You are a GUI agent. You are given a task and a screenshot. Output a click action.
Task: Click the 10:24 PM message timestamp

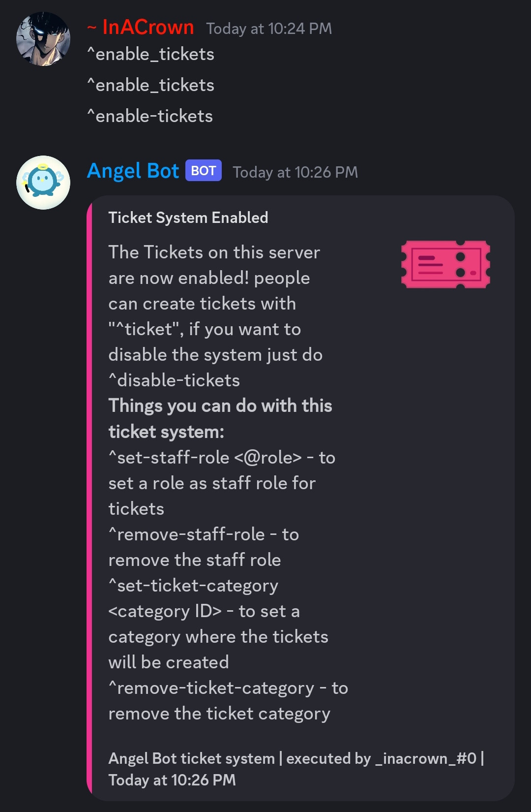(x=269, y=29)
